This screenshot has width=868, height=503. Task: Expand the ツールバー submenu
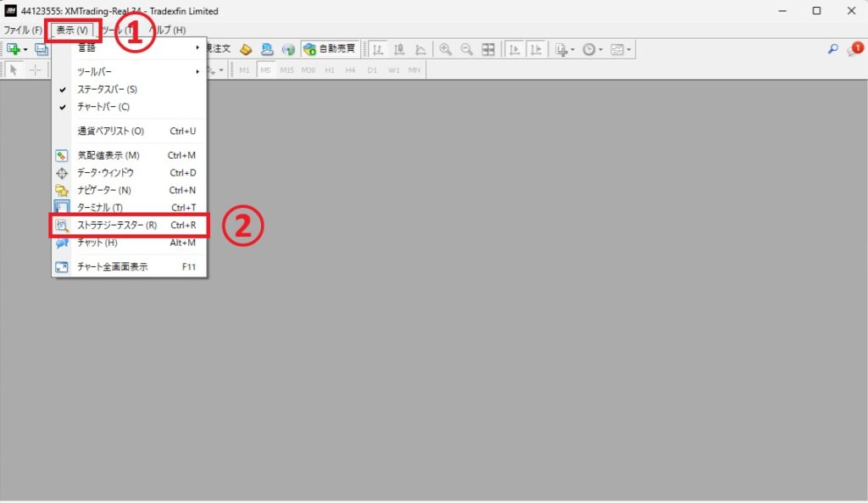129,71
